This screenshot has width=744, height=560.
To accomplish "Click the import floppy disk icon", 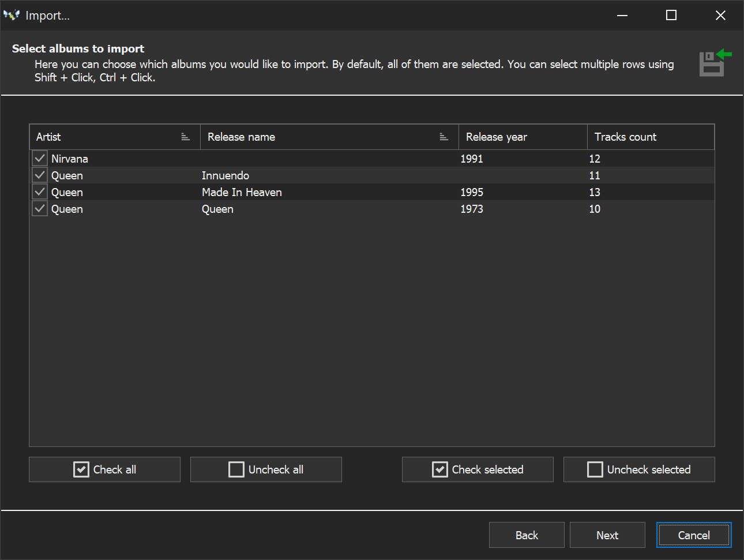I will [x=714, y=63].
